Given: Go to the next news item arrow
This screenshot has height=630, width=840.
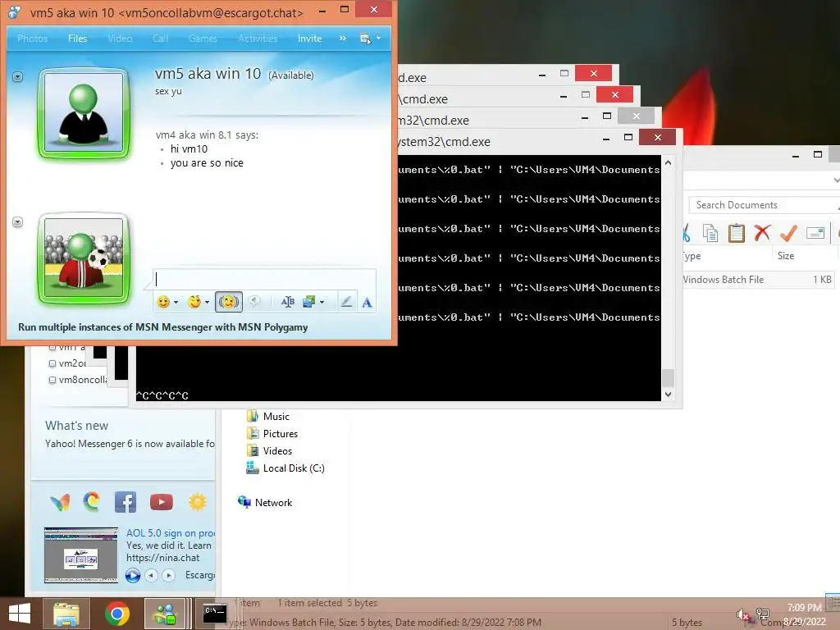Looking at the screenshot, I should tap(169, 575).
